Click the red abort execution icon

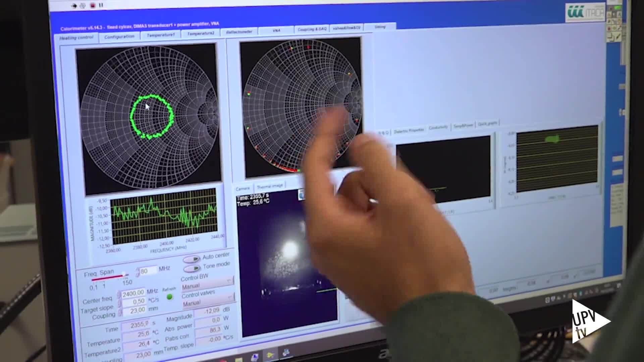click(92, 5)
